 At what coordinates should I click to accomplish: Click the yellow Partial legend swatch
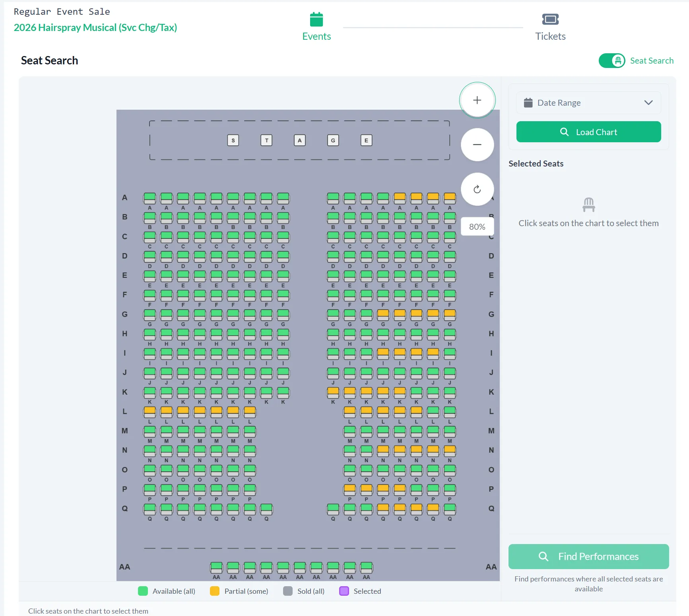pyautogui.click(x=215, y=591)
